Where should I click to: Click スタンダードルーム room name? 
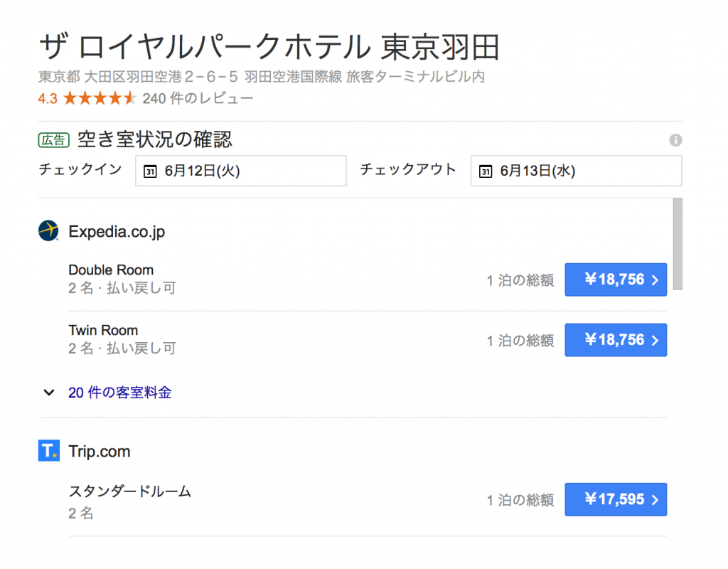(130, 491)
